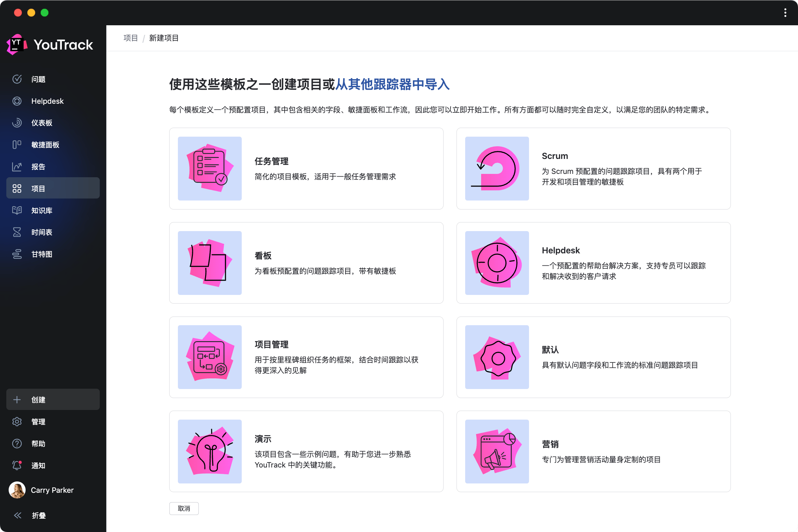
Task: Open the three-dot menu at top right
Action: coord(785,13)
